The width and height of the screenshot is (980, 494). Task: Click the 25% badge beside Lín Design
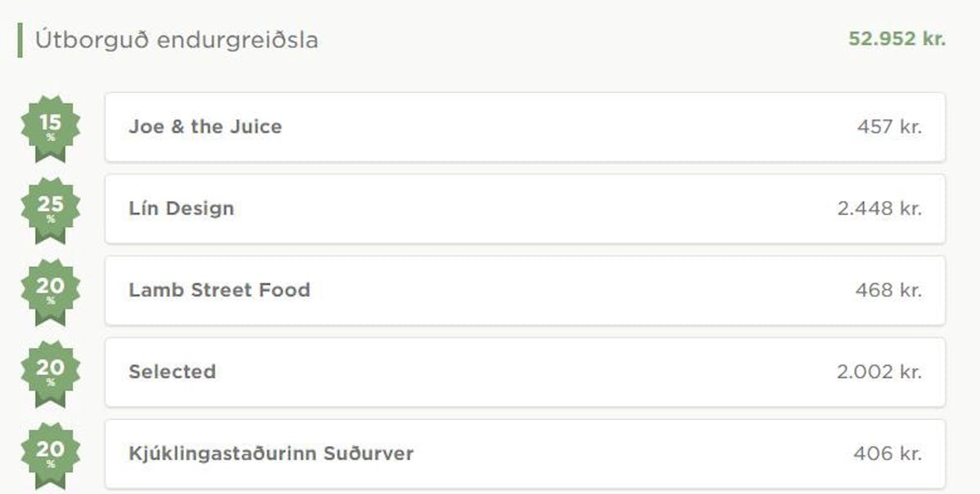(50, 210)
